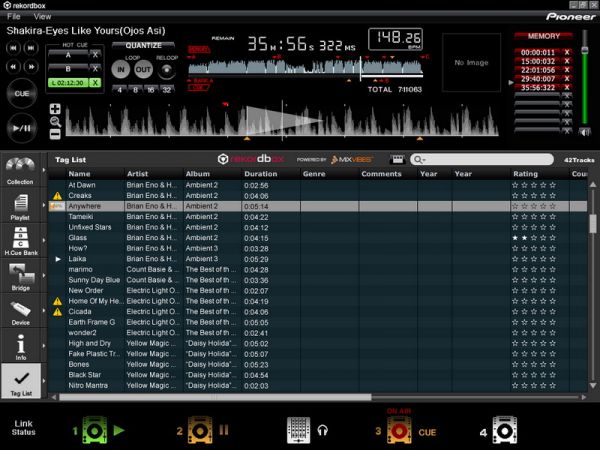Click the memory list arrow indicator
This screenshot has height=450, width=600.
510,82
